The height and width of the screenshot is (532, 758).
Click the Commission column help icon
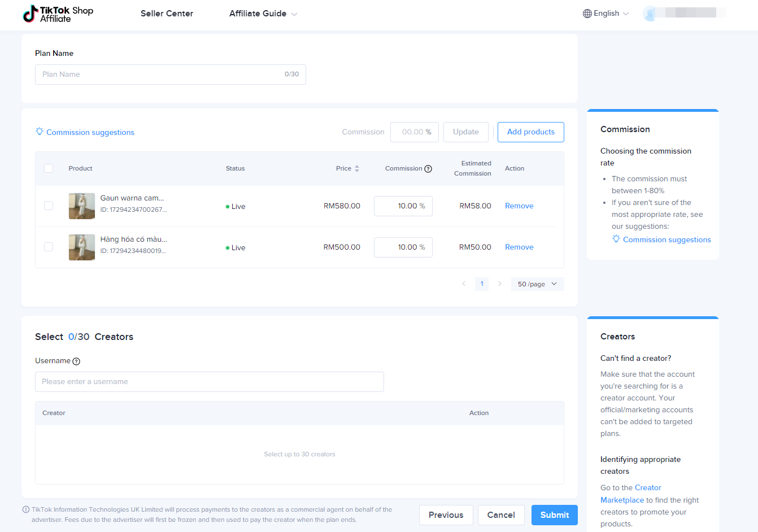coord(428,169)
